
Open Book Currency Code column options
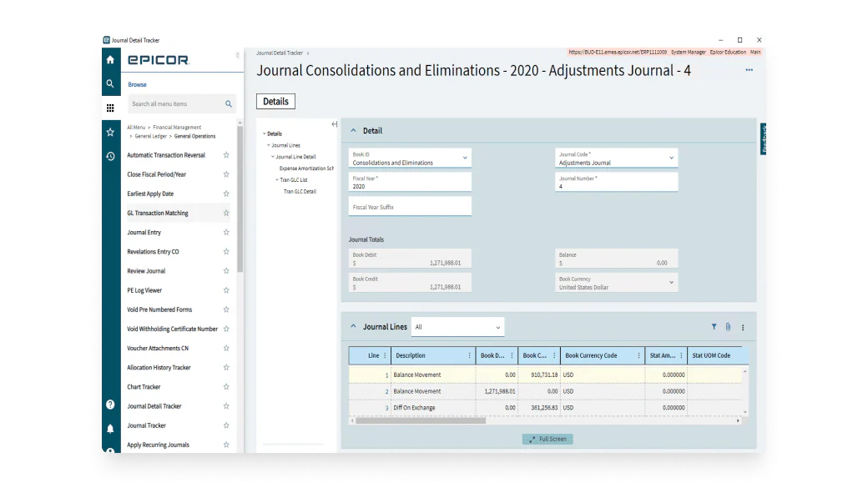coord(638,355)
